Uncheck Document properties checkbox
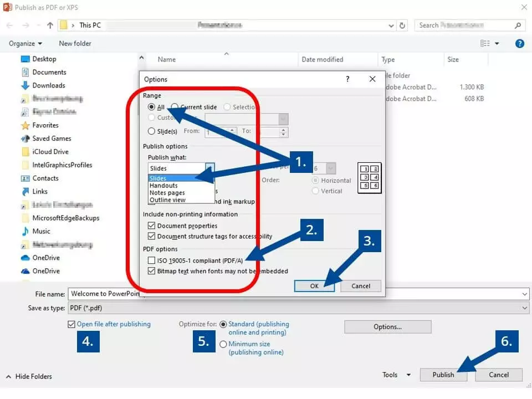This screenshot has width=532, height=399. 152,226
